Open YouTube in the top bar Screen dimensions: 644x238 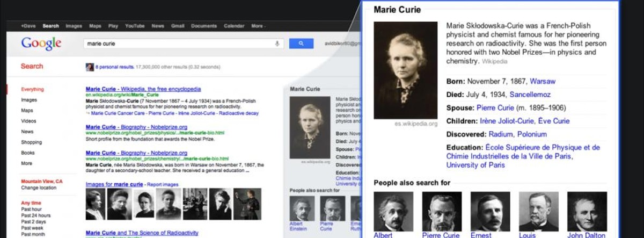tap(135, 26)
